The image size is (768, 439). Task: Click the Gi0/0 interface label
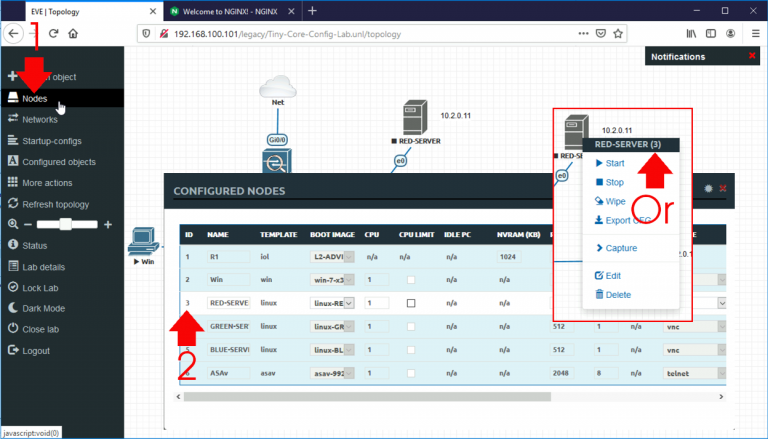(277, 140)
